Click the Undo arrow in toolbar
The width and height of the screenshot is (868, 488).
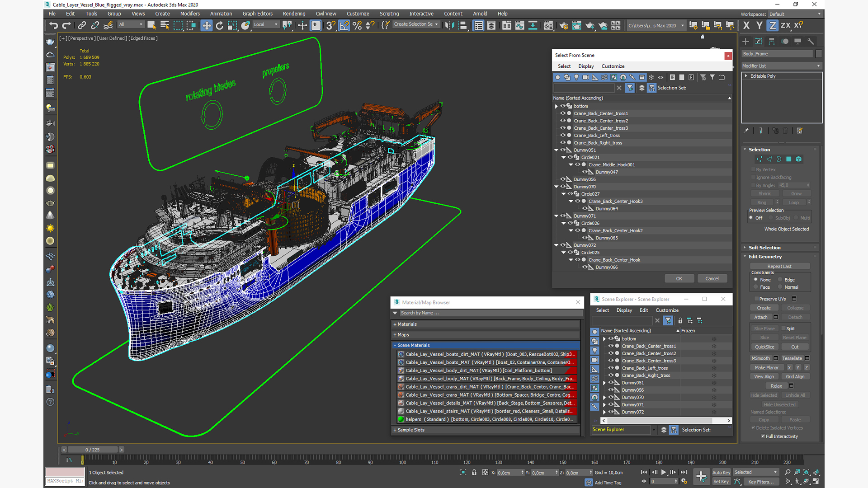(x=53, y=25)
